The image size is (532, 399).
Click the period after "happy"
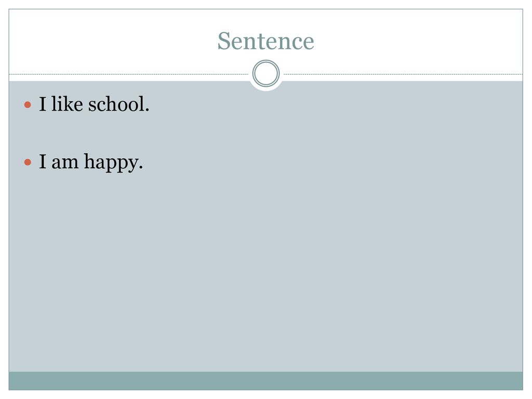[x=141, y=167]
